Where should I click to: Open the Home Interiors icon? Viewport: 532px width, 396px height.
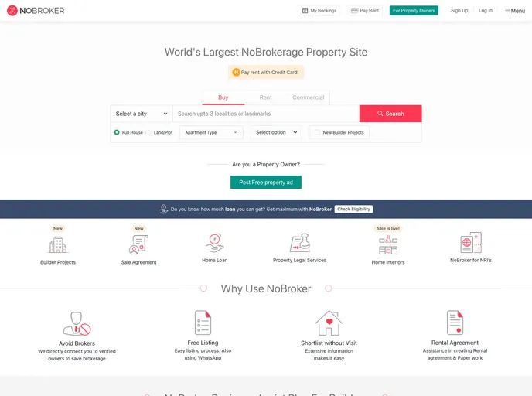coord(388,245)
